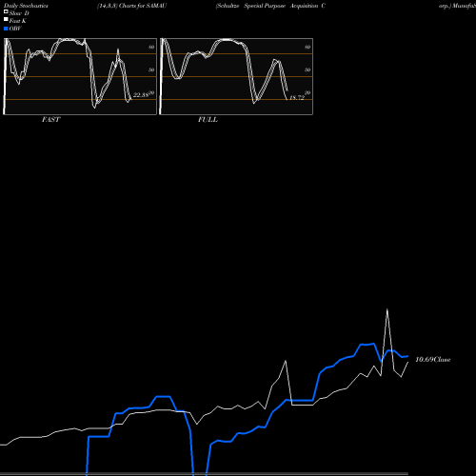Click the blue OBV legend swatch
476x476 pixels.
click(x=6, y=29)
